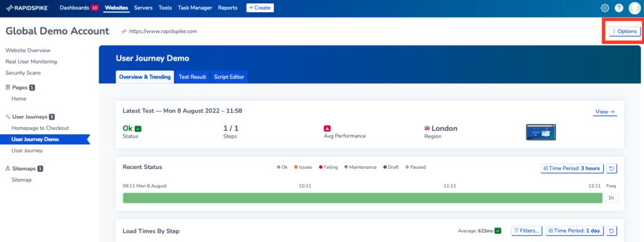Open the Sitemap sidebar item

pyautogui.click(x=21, y=180)
